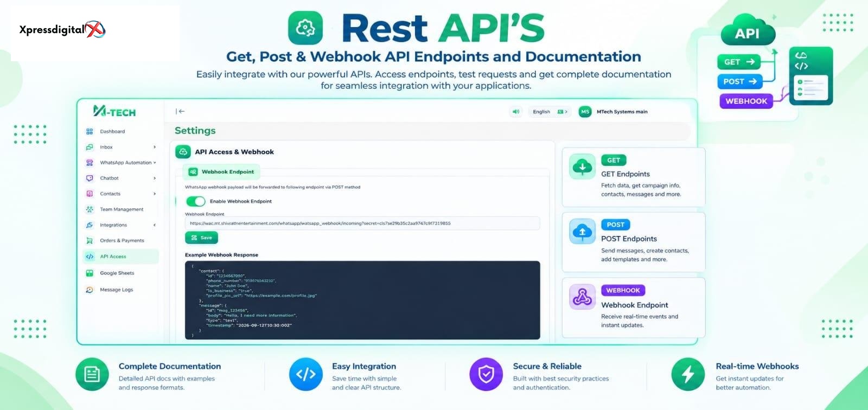Toggle the Integrations submenu chevron
This screenshot has height=410, width=868.
point(155,225)
